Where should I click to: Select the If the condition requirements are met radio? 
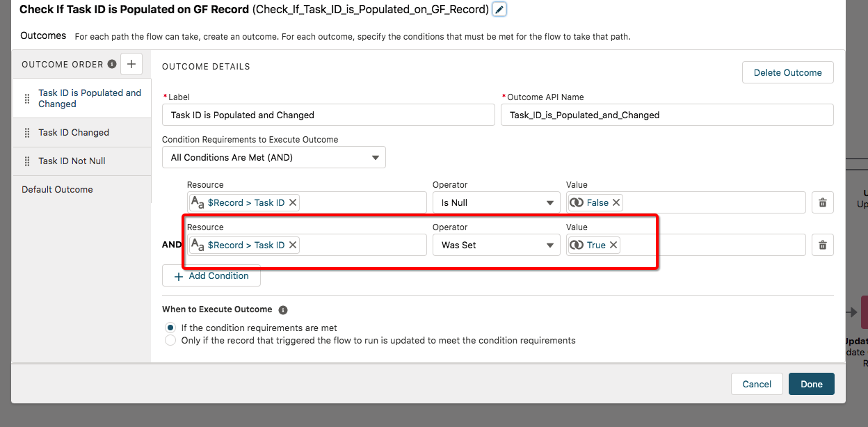170,328
